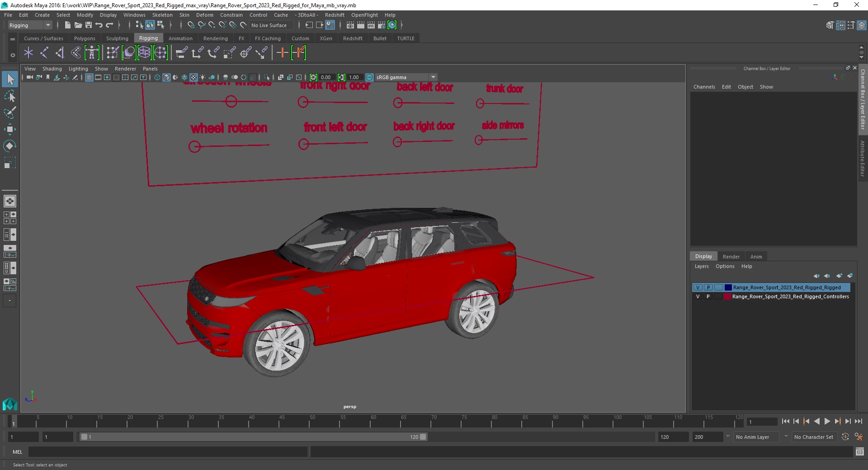Open the HumanIK shelf icon
Viewport: 868px width, 470px height.
(x=92, y=53)
